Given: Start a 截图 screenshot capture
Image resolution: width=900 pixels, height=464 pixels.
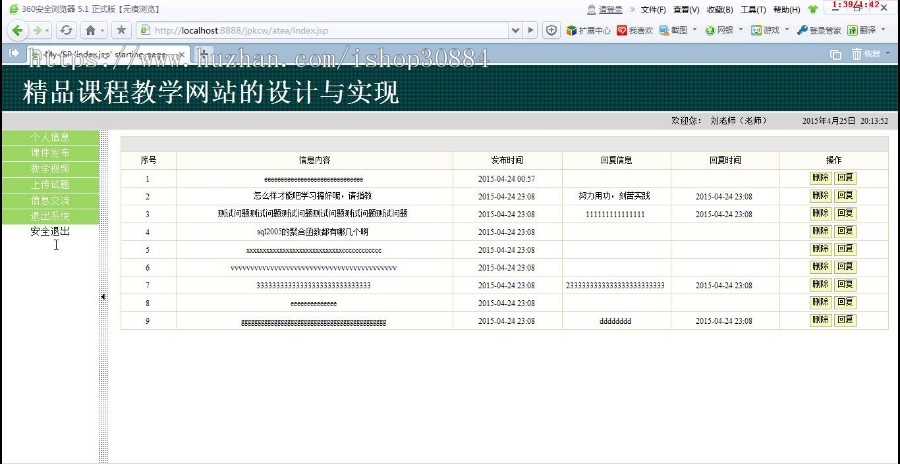Looking at the screenshot, I should pos(673,30).
